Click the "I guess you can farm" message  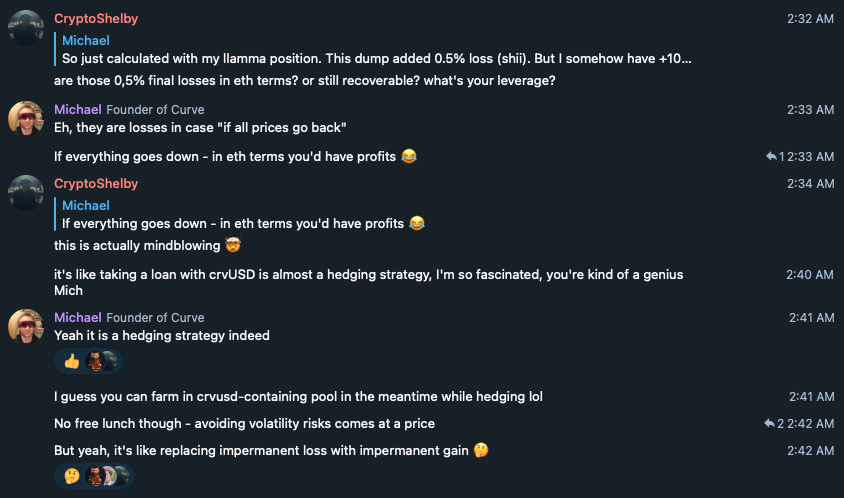pos(298,396)
